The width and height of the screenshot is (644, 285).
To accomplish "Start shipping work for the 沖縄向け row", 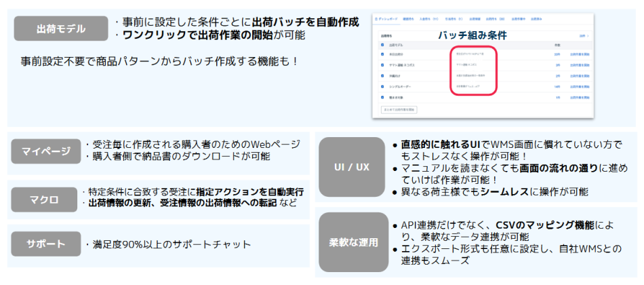I will click(x=578, y=76).
